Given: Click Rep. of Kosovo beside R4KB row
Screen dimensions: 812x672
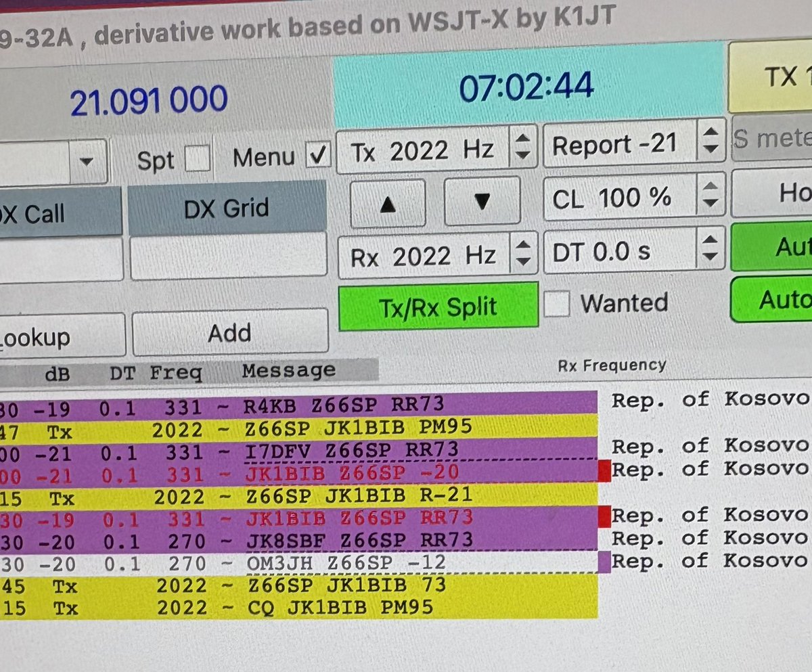Looking at the screenshot, I should click(710, 400).
